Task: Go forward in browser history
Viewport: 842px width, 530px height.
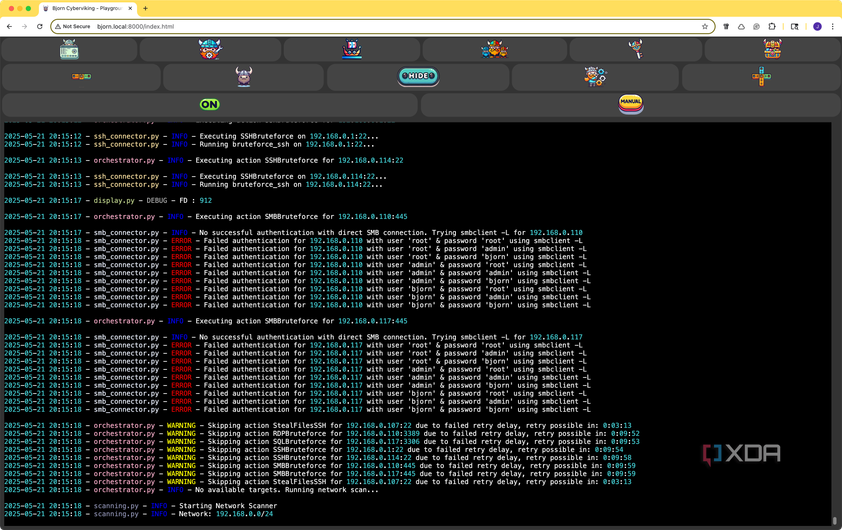Action: tap(24, 26)
